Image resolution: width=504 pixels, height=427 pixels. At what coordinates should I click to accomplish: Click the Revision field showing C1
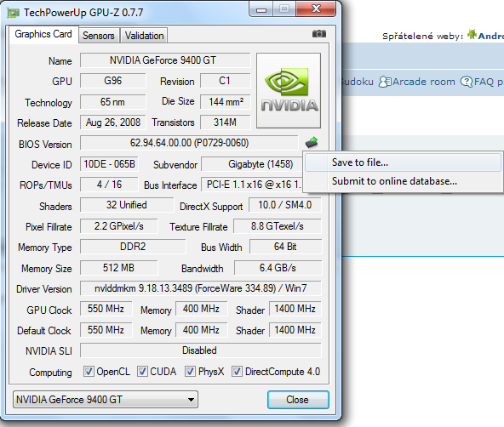click(225, 81)
